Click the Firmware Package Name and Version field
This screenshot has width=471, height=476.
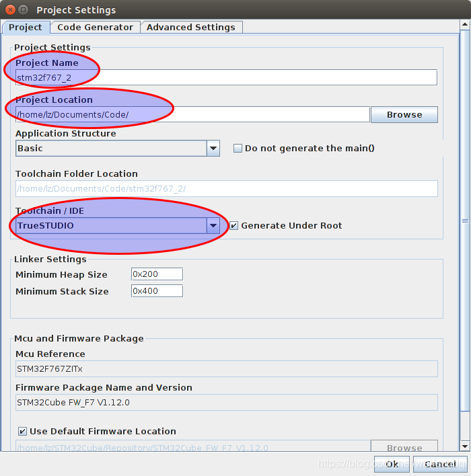coord(226,403)
